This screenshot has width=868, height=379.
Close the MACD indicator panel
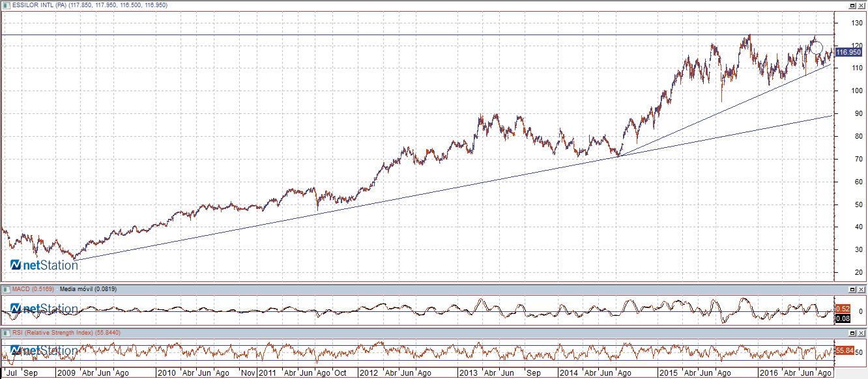pos(861,288)
